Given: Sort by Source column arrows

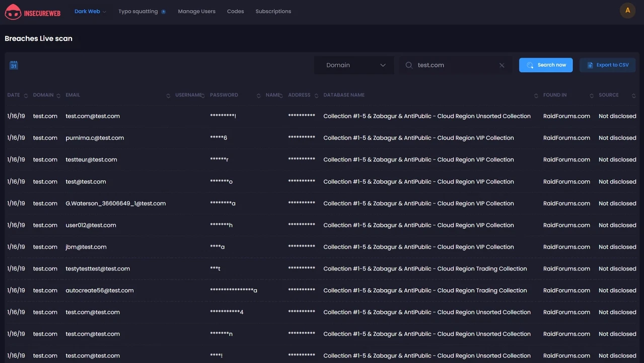Looking at the screenshot, I should point(633,95).
